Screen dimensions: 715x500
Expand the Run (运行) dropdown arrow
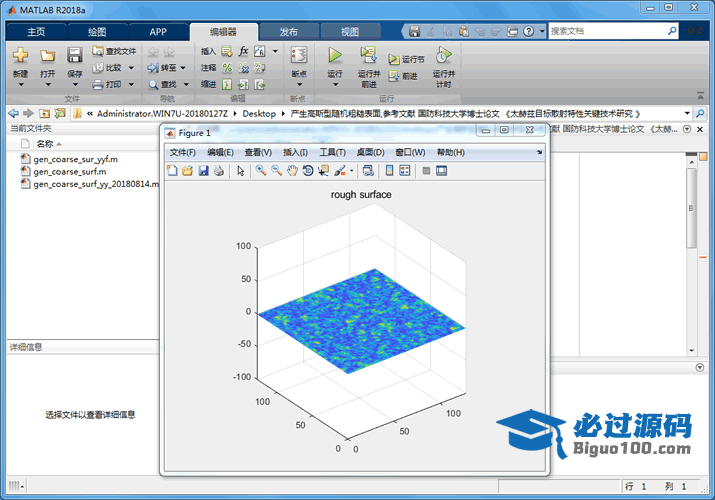click(x=335, y=85)
